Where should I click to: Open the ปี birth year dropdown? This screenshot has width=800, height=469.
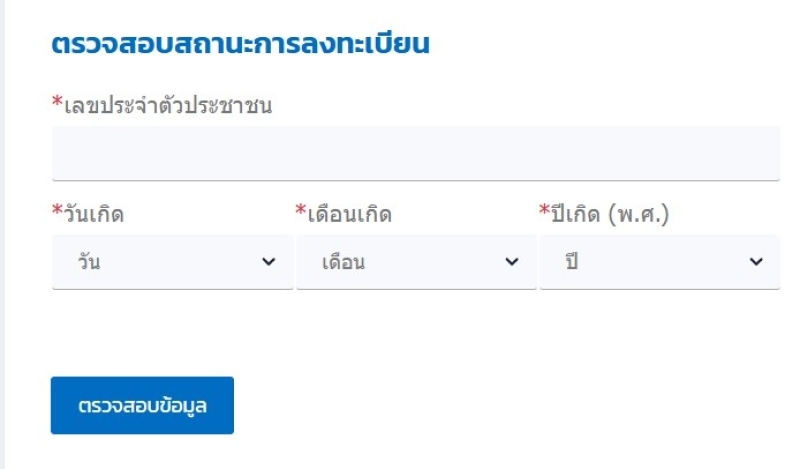click(660, 262)
